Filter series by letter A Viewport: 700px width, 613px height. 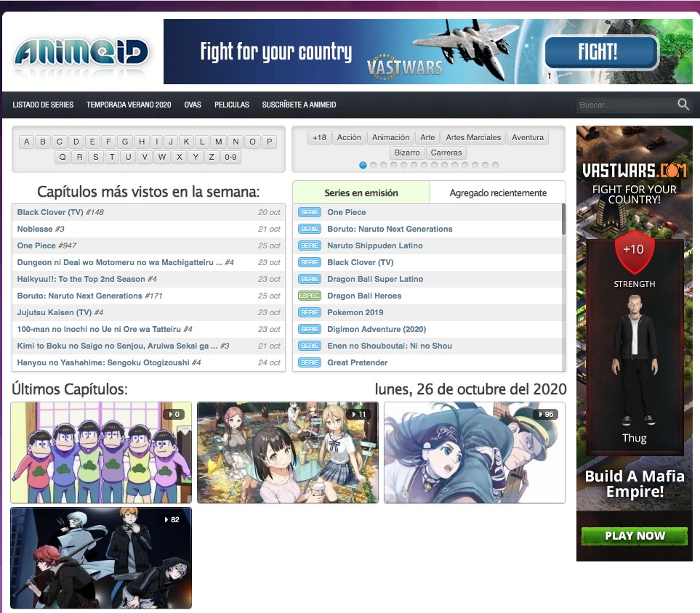pyautogui.click(x=27, y=142)
